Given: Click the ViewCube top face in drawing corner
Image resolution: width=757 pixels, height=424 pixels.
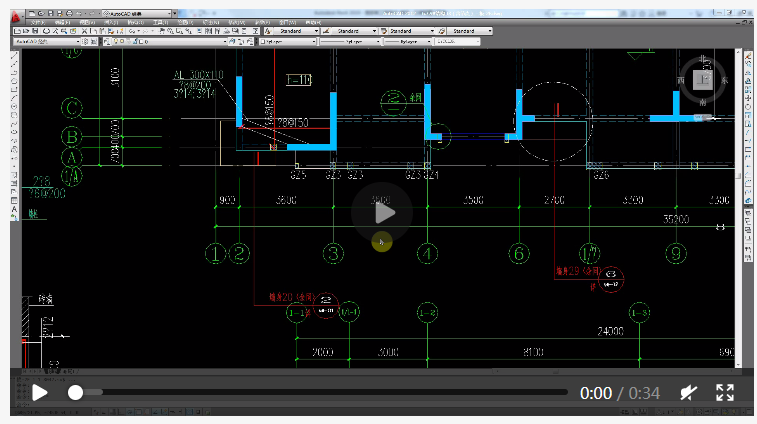Looking at the screenshot, I should coord(702,80).
